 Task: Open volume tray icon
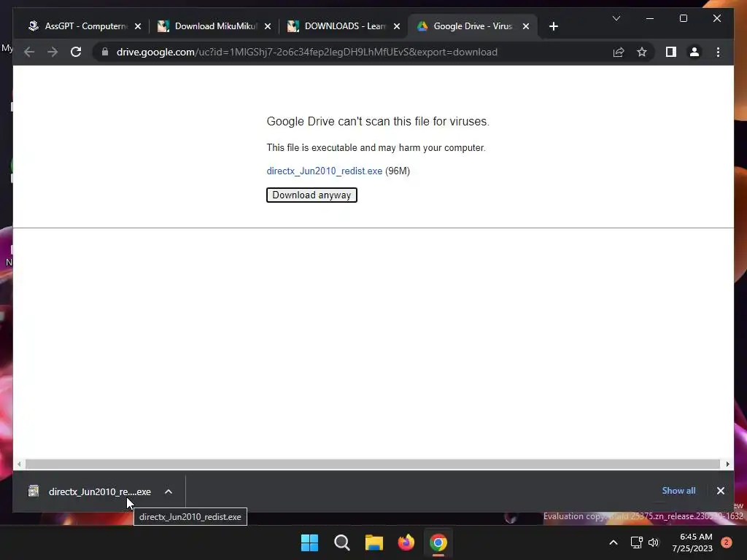[x=654, y=542]
